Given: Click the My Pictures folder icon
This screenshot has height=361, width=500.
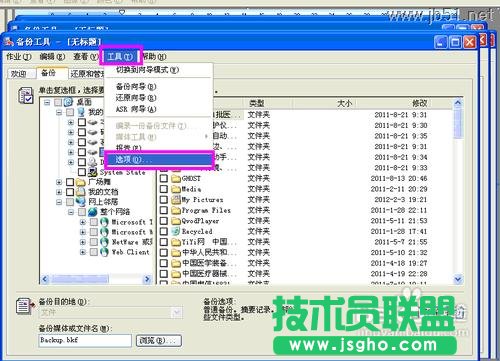Looking at the screenshot, I should pos(176,200).
